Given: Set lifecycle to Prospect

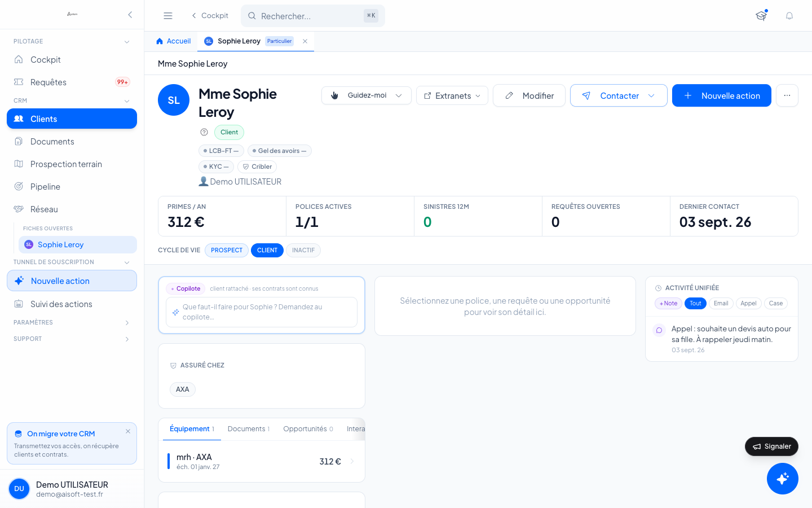Looking at the screenshot, I should coord(227,250).
